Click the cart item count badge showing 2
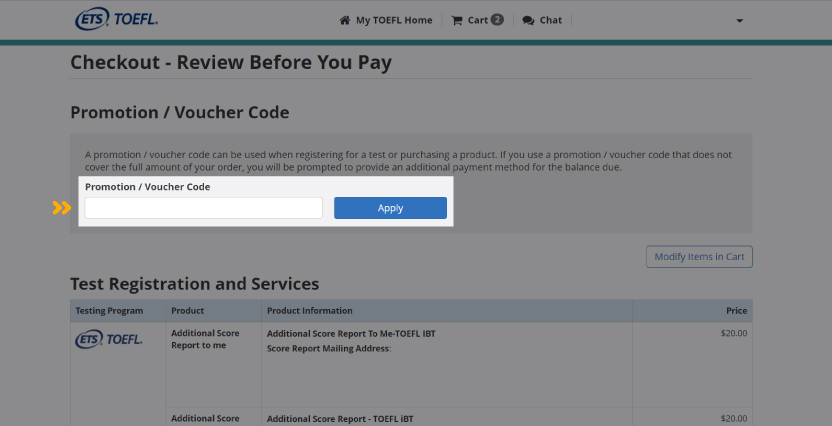Screen dimensions: 832x426 pos(497,20)
